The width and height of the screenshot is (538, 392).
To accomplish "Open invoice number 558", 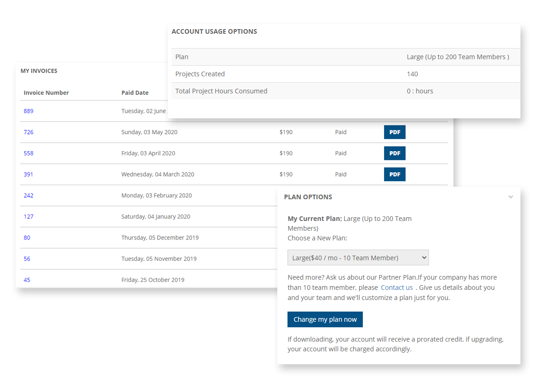I will (29, 153).
